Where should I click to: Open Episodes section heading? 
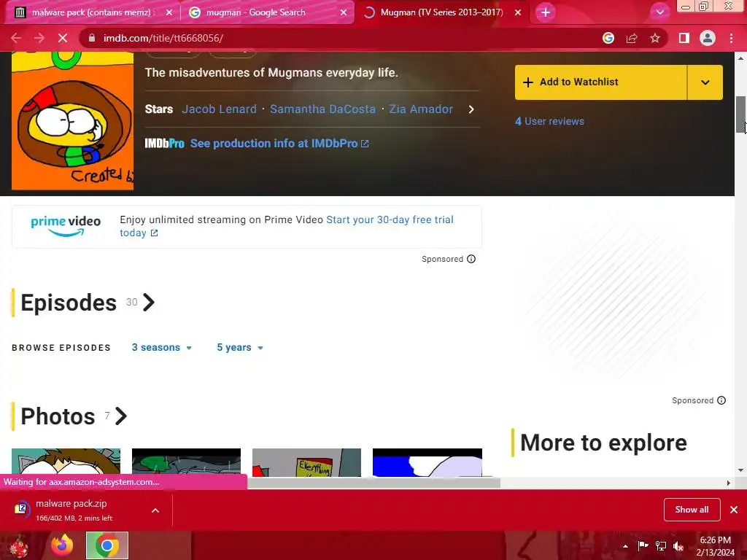[69, 303]
